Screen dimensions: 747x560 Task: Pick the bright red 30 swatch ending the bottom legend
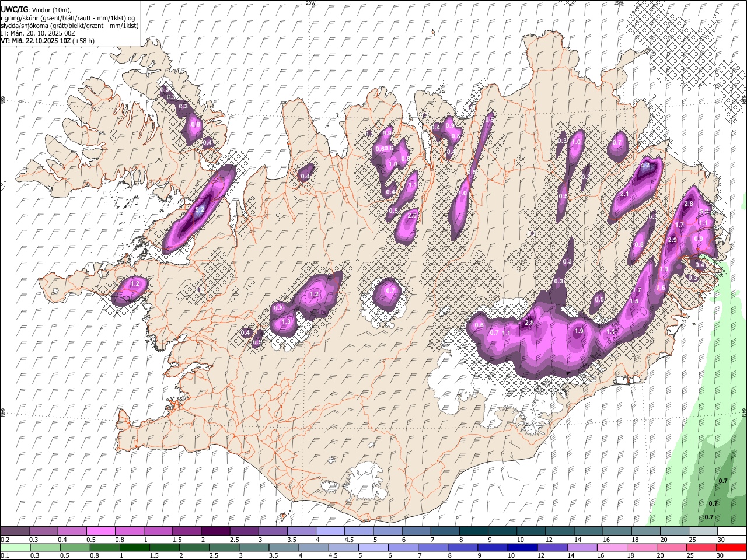(x=731, y=548)
